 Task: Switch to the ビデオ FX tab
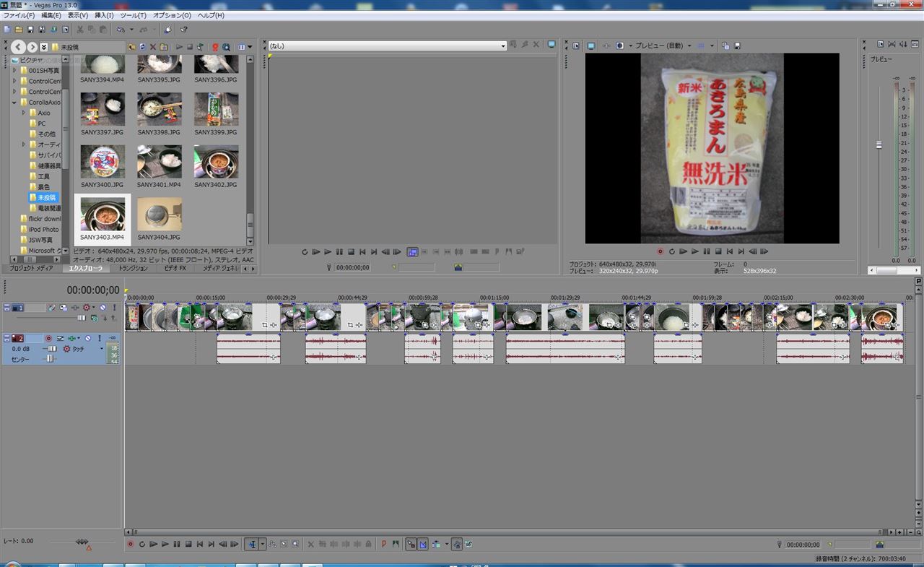click(175, 268)
